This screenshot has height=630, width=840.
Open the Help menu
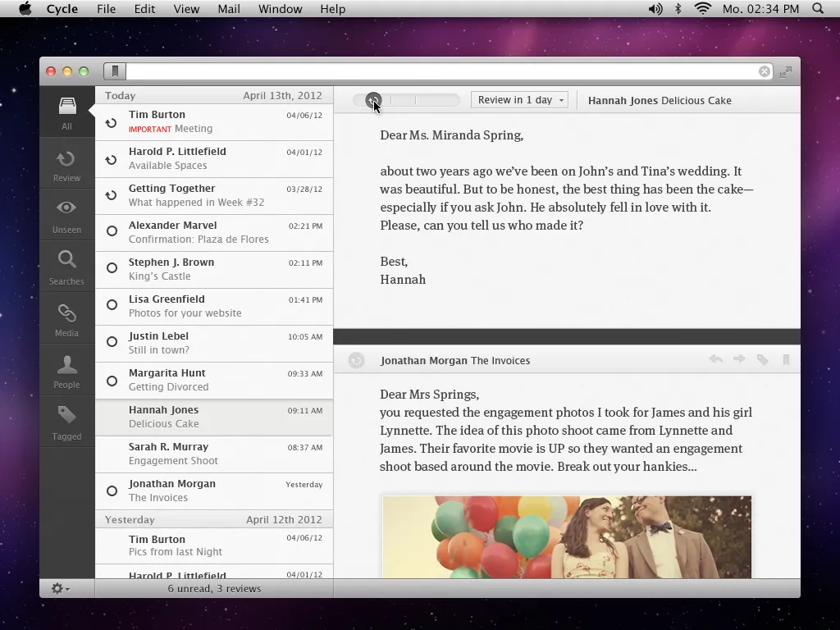(x=333, y=9)
